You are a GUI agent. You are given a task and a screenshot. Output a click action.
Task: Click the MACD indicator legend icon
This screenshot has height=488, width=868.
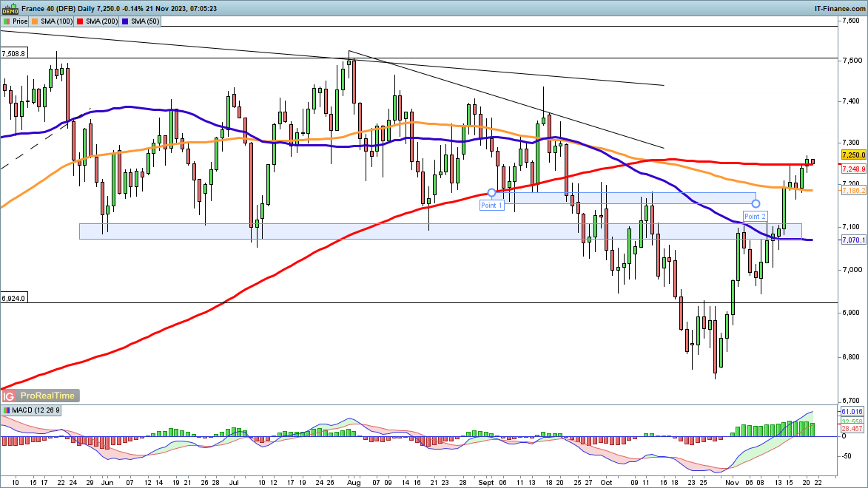click(x=6, y=410)
